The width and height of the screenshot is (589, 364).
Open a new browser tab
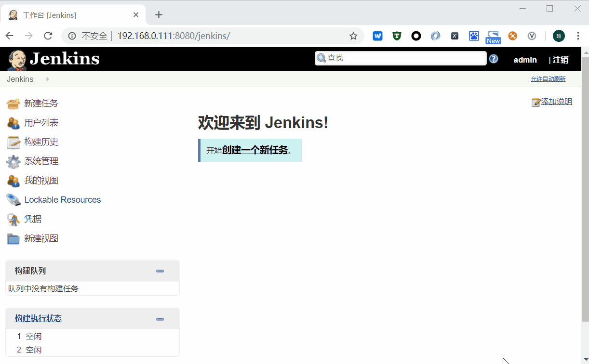(159, 15)
